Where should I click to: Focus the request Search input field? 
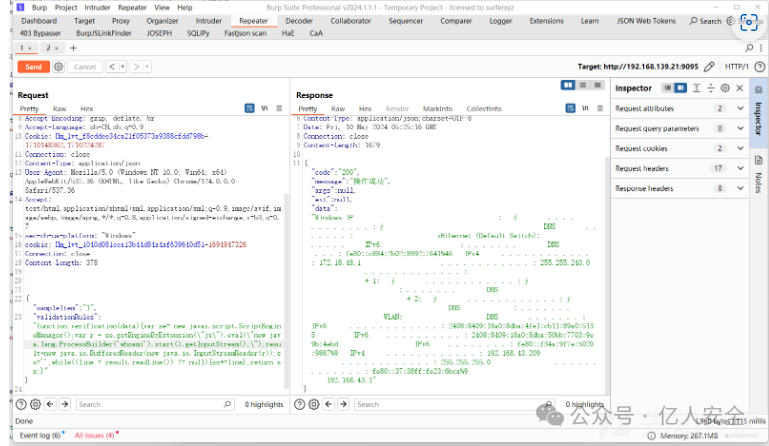[x=154, y=404]
